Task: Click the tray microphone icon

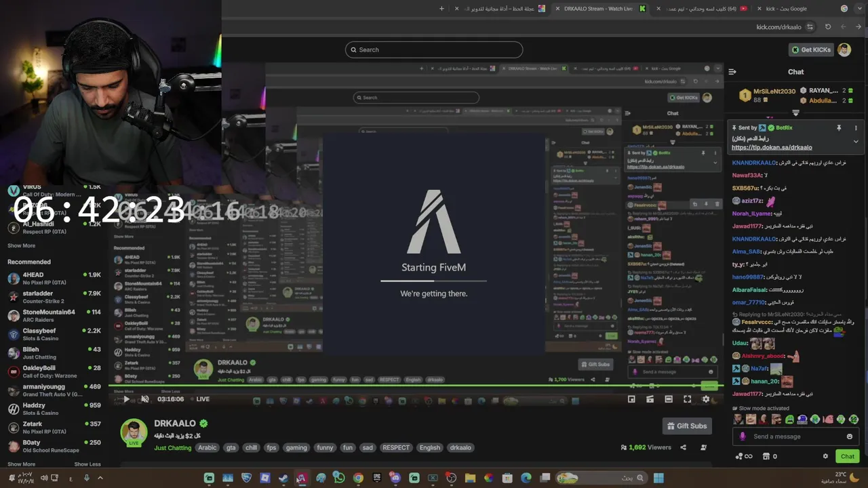Action: [x=86, y=478]
